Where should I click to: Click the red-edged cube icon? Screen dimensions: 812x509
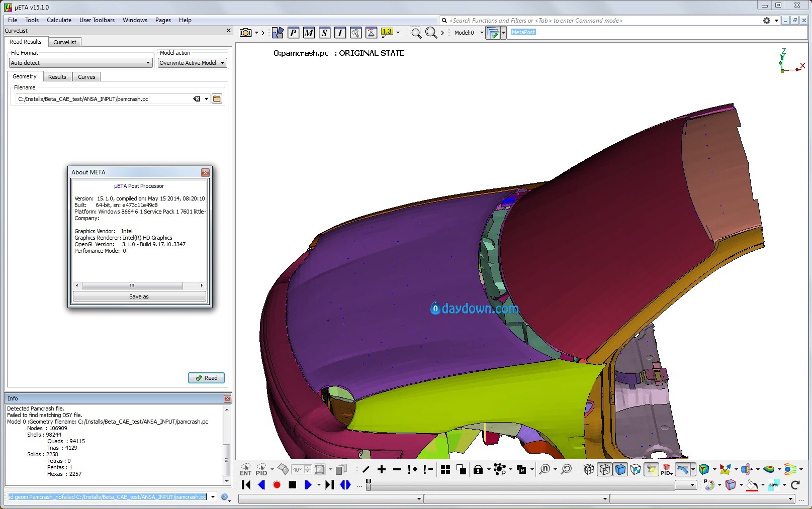pyautogui.click(x=731, y=485)
